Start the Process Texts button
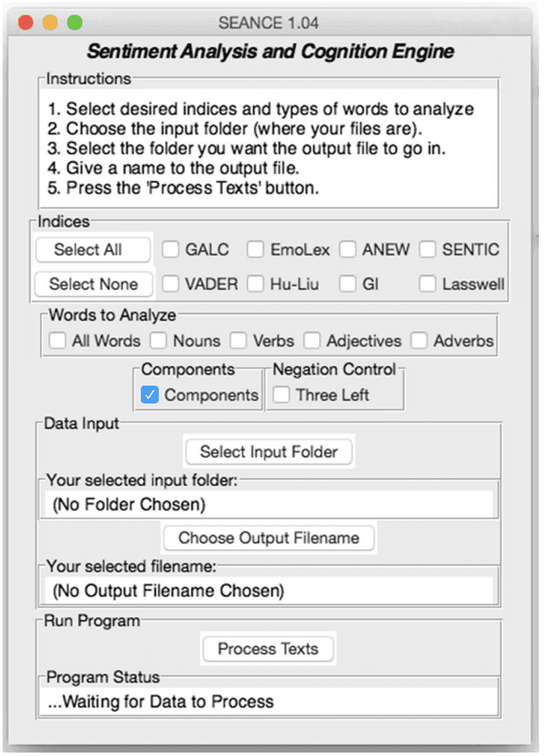Viewport: 545px width, 756px height. click(268, 648)
